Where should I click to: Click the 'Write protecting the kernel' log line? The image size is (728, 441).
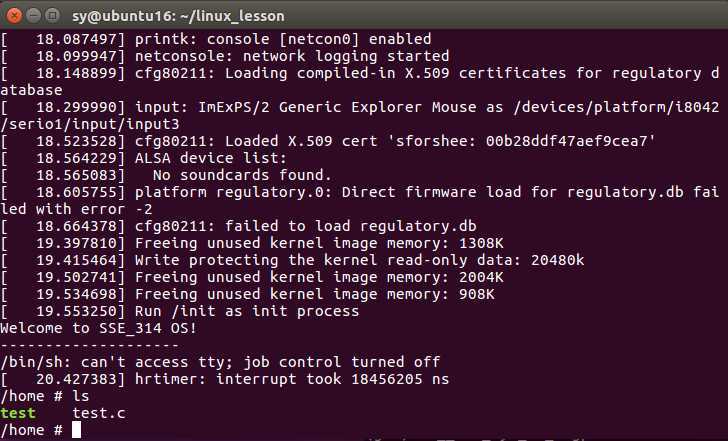(292, 260)
